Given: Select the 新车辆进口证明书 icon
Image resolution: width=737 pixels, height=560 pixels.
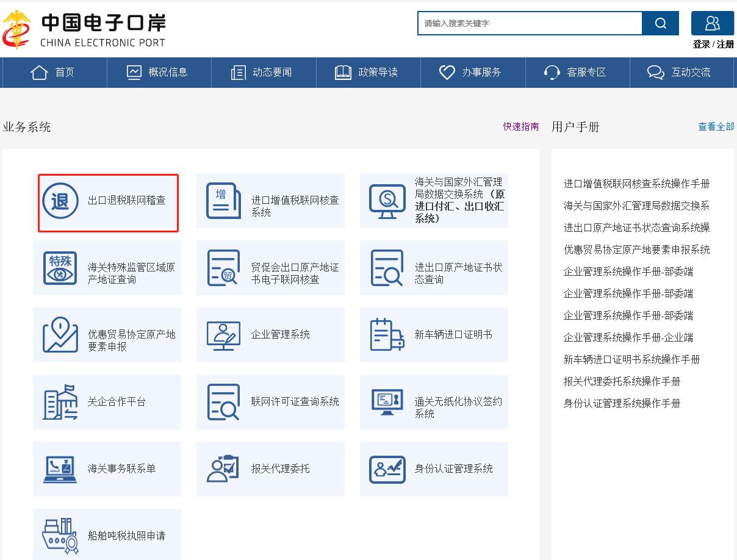Looking at the screenshot, I should 387,335.
